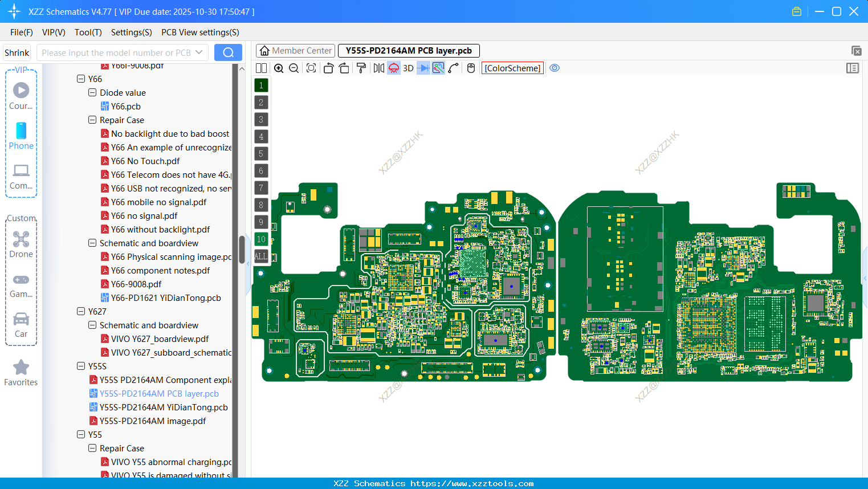Collapse the Repair Case section under Y66
The image size is (868, 489).
coord(92,120)
